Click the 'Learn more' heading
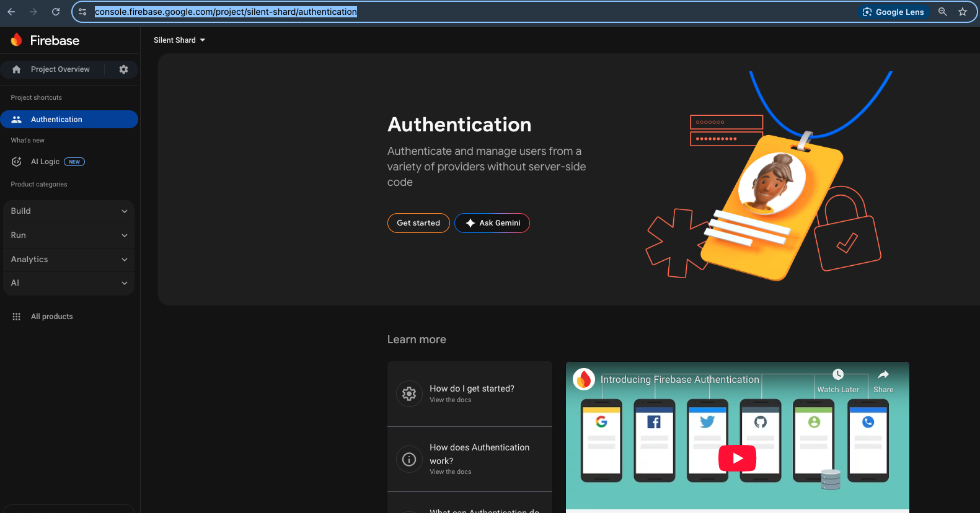The width and height of the screenshot is (980, 513). (x=417, y=340)
